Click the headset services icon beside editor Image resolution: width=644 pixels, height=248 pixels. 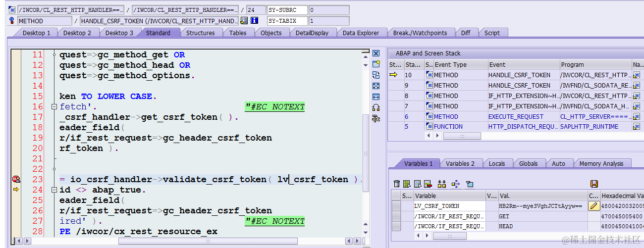pos(376,107)
